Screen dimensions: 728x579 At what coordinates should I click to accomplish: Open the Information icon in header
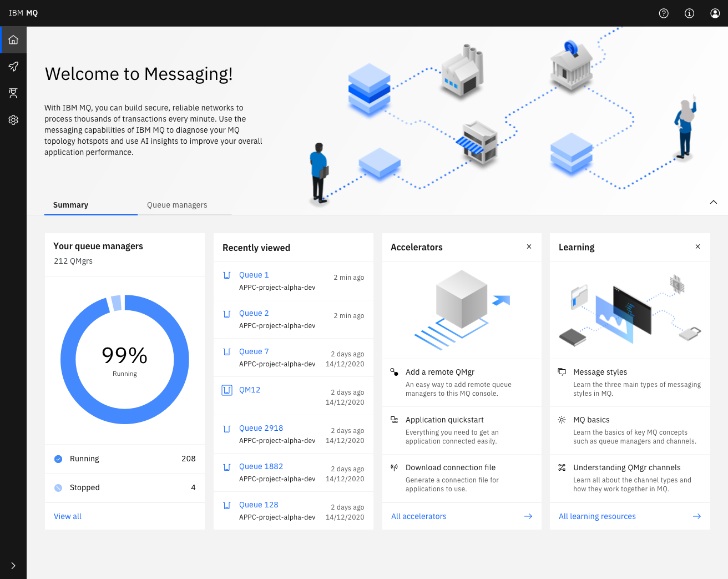pos(689,13)
